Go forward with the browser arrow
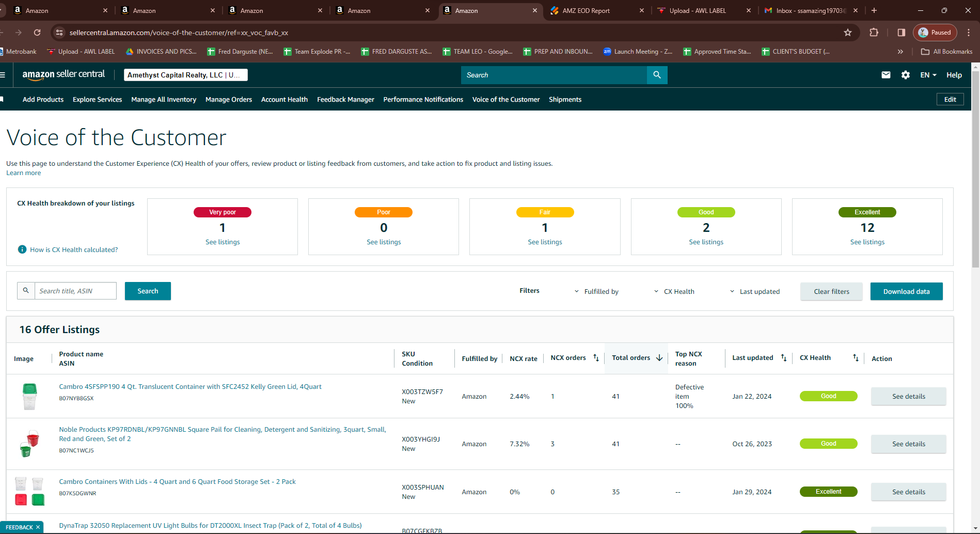This screenshot has height=534, width=980. [19, 33]
